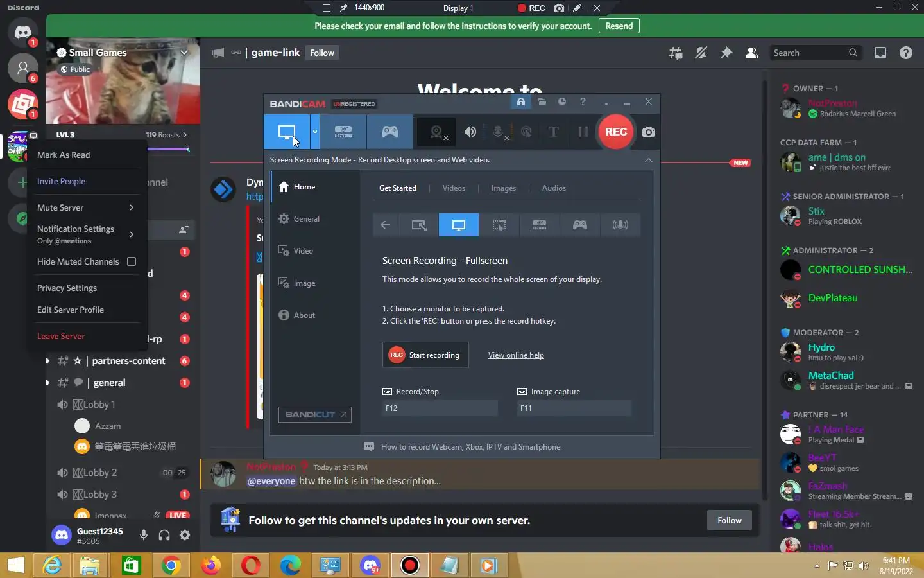Toggle speaker sound recording in Bandicam
The width and height of the screenshot is (924, 578).
click(470, 132)
